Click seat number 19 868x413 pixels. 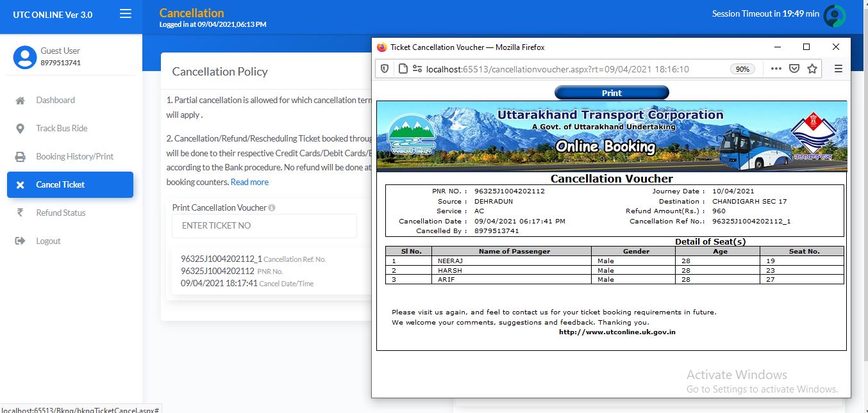[x=771, y=261]
